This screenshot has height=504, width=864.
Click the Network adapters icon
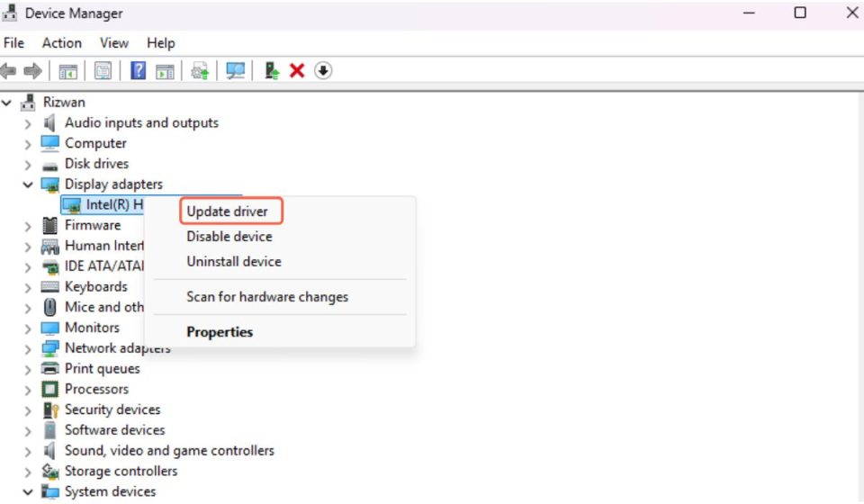(x=49, y=348)
